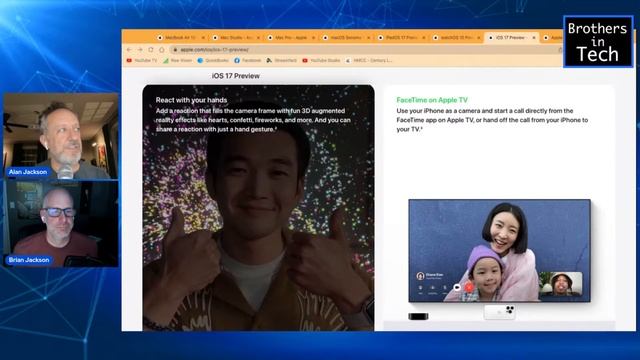Click the picture-in-picture caller thumbnail on TV
Viewport: 640px width, 360px height.
point(560,284)
